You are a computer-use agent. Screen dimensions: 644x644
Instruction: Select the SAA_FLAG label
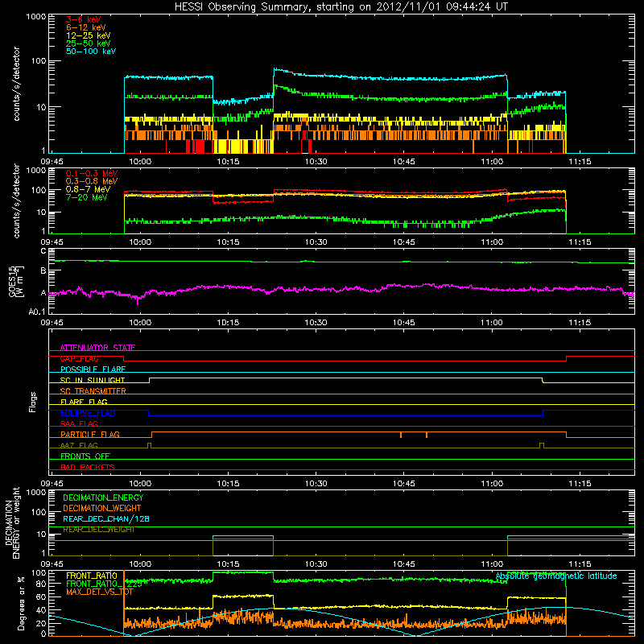click(79, 423)
